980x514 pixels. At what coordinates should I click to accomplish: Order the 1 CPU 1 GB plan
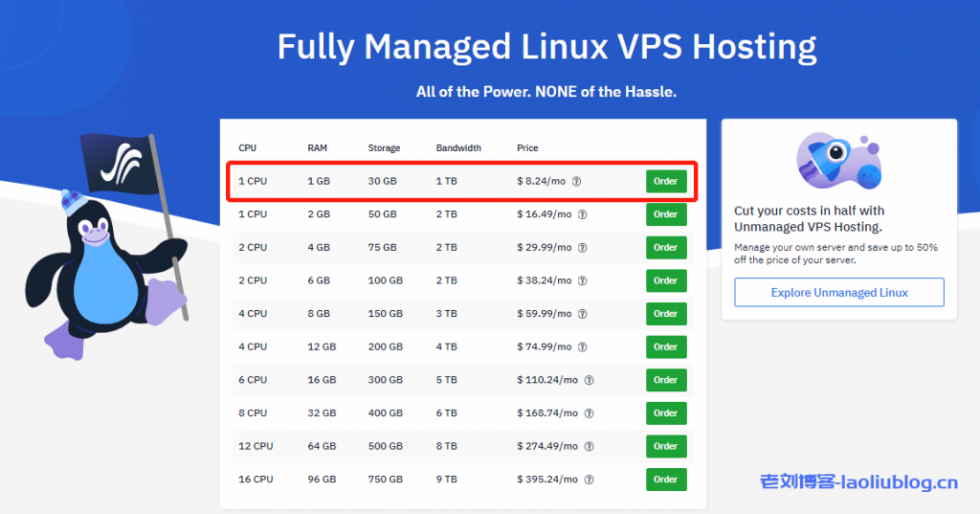[666, 182]
